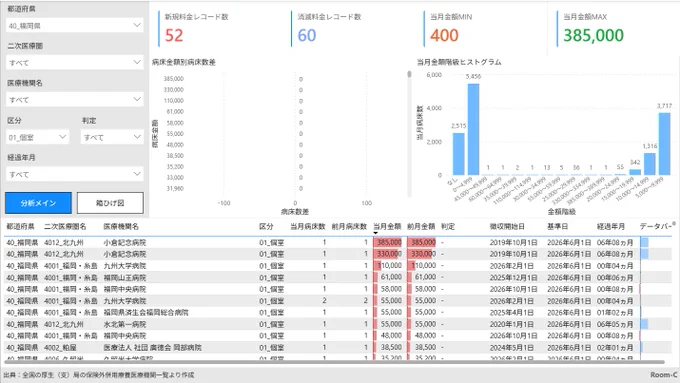Click the 当月金額MAX card value 385,000

click(x=593, y=36)
